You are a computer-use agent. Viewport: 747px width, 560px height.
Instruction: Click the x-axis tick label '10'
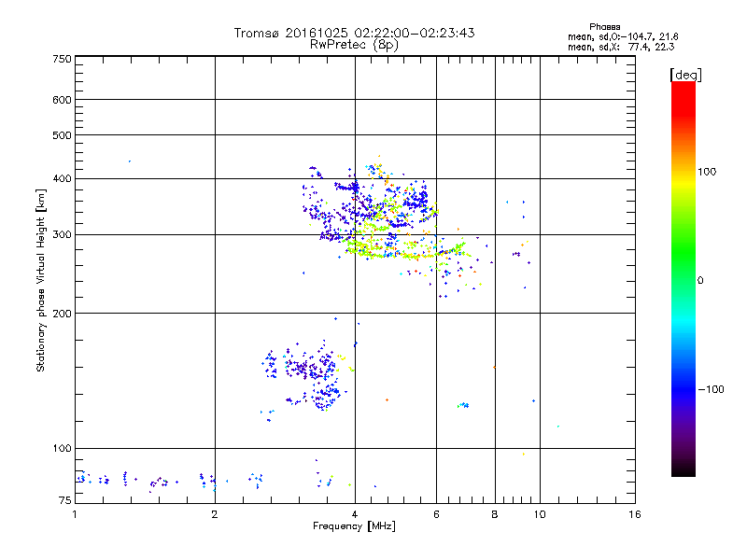[540, 514]
